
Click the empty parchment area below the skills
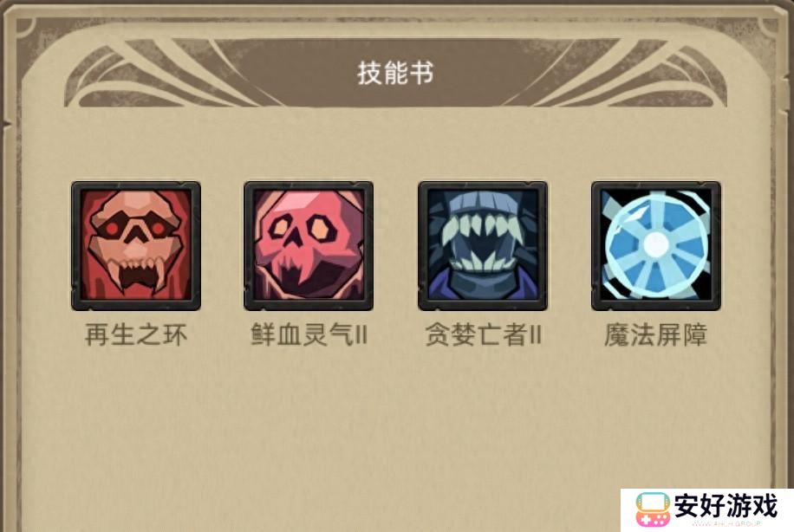click(x=395, y=431)
